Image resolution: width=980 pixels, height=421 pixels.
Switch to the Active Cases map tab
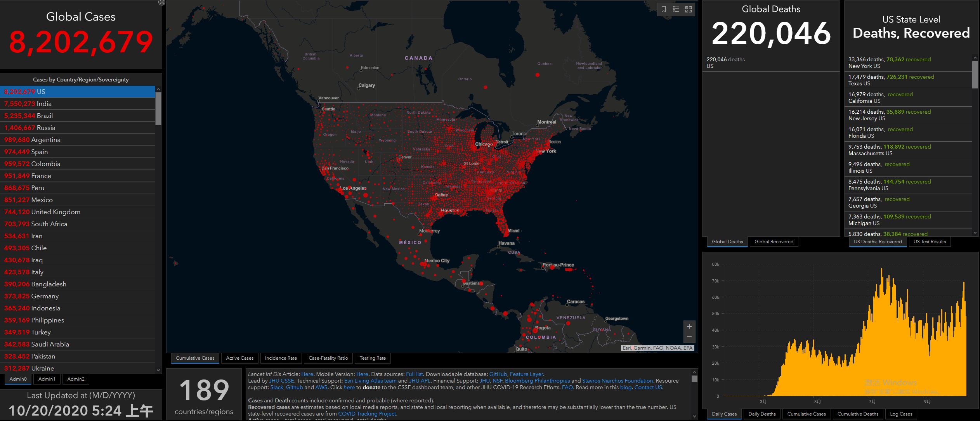[x=239, y=358]
